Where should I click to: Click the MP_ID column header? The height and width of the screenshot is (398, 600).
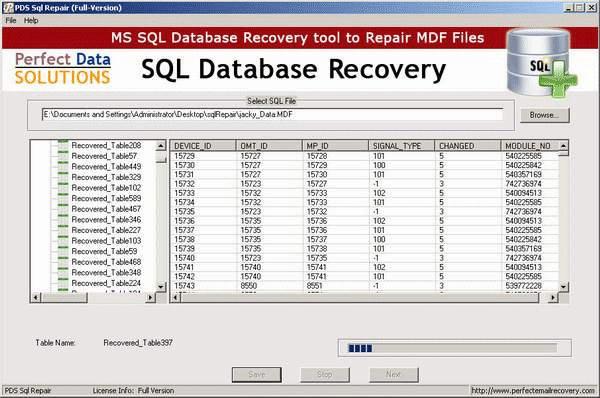pyautogui.click(x=336, y=146)
